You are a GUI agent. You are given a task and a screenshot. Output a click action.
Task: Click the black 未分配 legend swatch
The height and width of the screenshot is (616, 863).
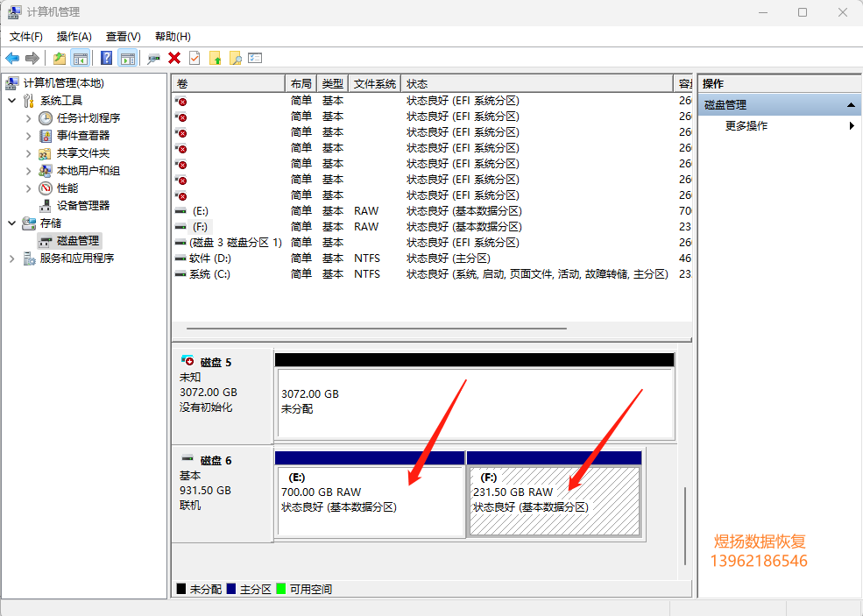(x=181, y=589)
